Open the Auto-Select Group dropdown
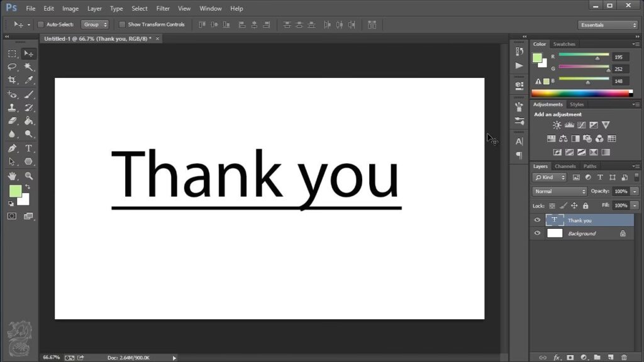644x362 pixels. [x=96, y=25]
